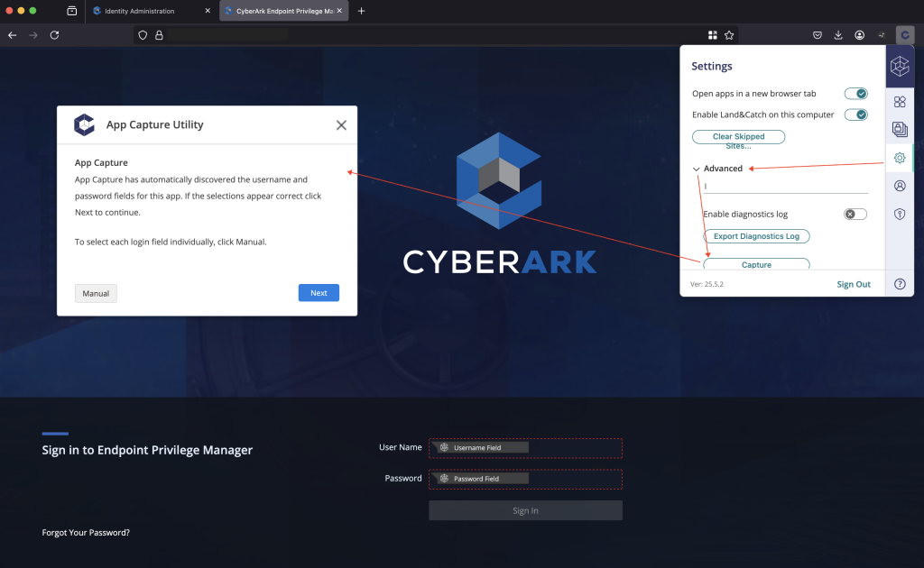Click Export Diagnostics Log button
The height and width of the screenshot is (568, 924).
pyautogui.click(x=757, y=236)
